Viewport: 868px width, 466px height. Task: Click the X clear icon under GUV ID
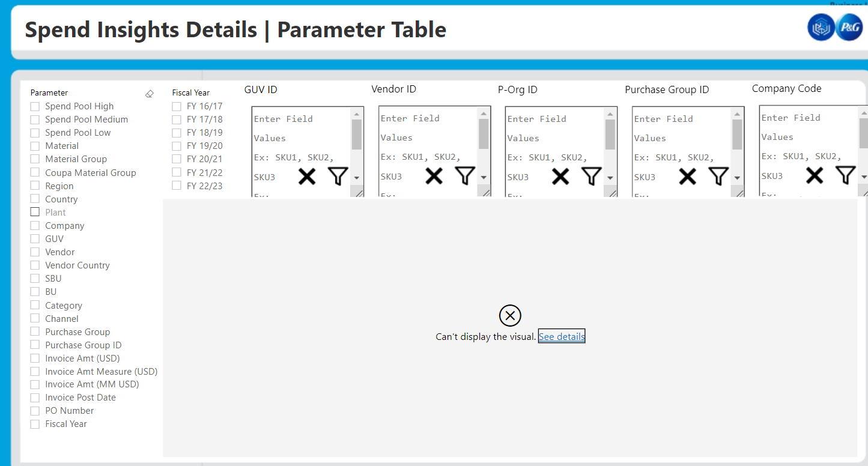point(307,177)
